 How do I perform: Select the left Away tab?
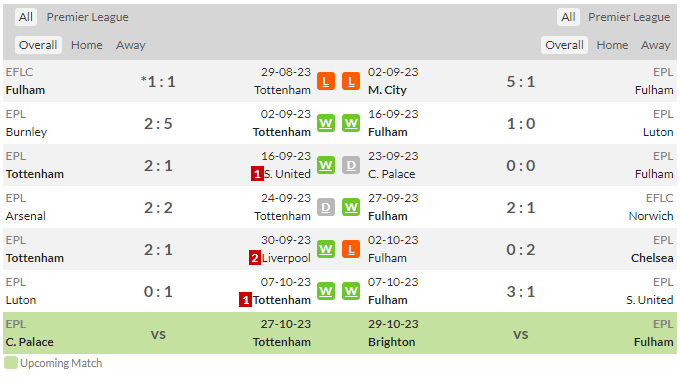click(x=131, y=45)
